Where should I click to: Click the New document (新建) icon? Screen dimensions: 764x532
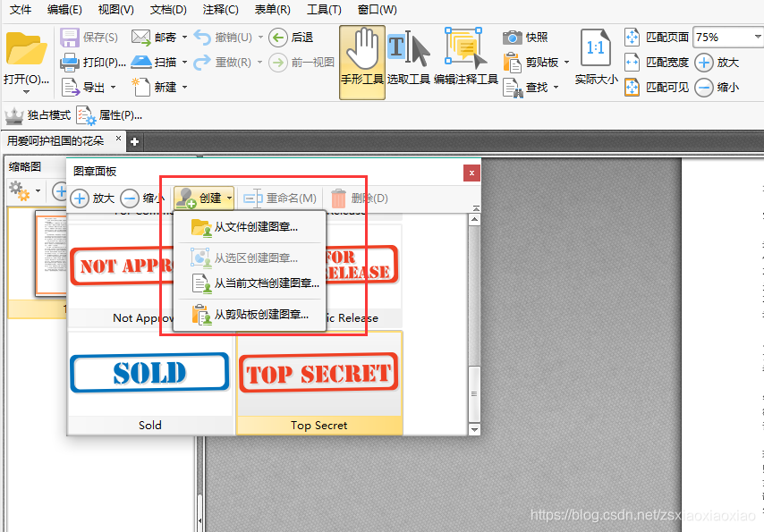pos(140,88)
